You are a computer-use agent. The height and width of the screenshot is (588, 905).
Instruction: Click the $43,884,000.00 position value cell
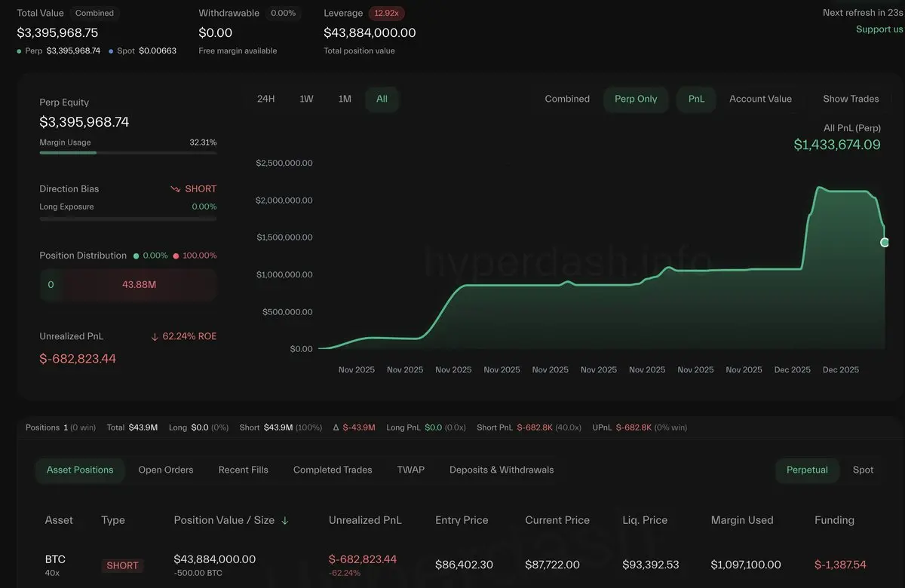click(215, 559)
